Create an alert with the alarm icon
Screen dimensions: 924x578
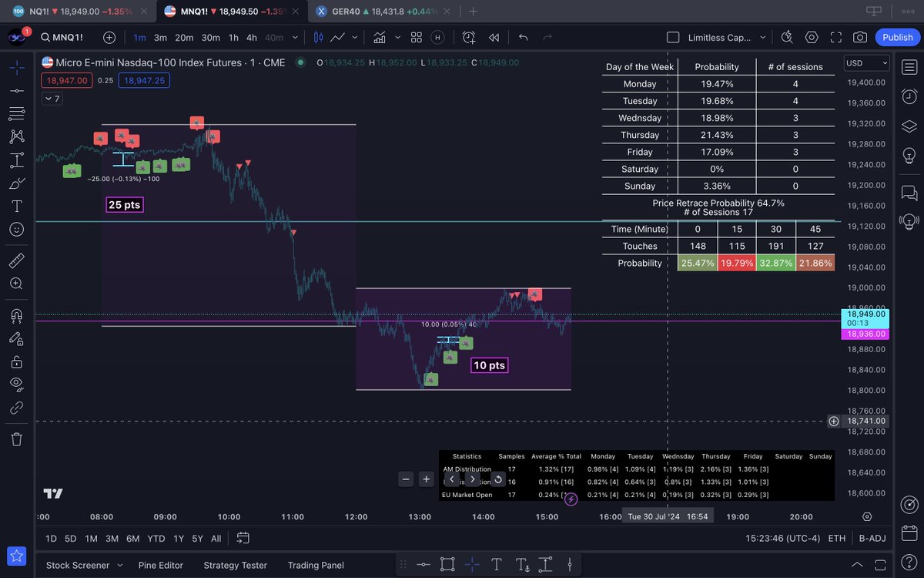[469, 37]
